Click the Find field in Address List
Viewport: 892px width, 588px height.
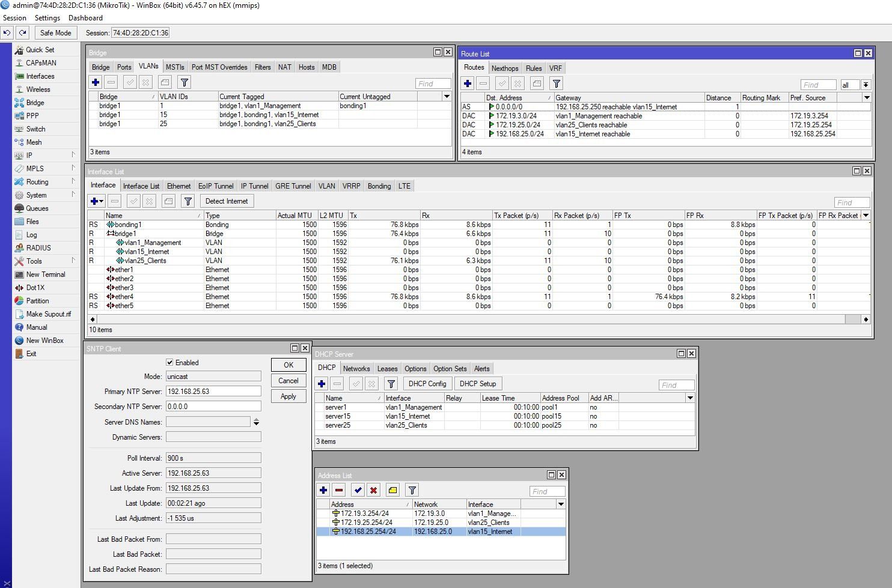[x=547, y=491]
